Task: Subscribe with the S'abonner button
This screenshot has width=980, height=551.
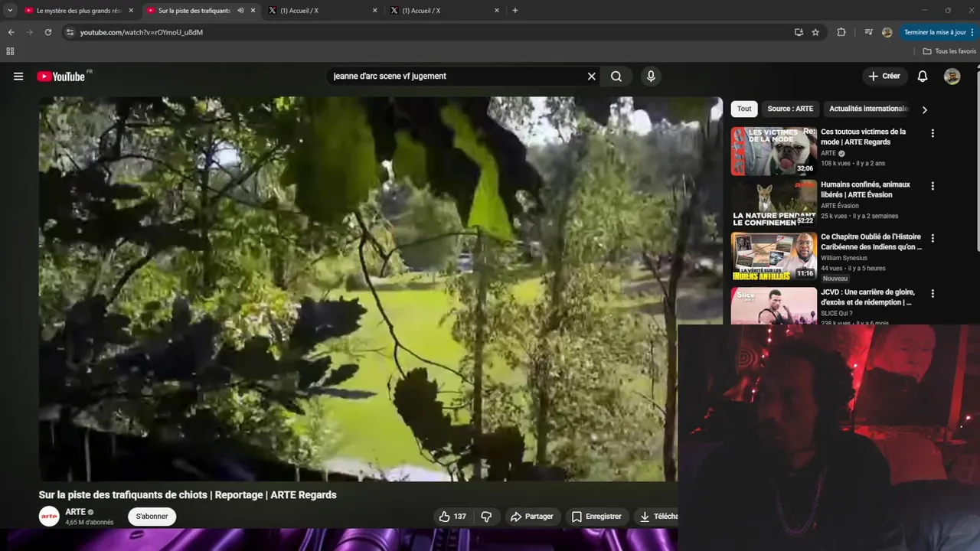Action: [x=152, y=517]
